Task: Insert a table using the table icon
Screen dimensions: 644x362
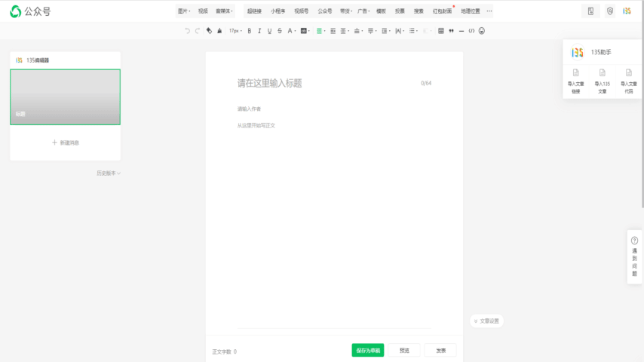Action: pyautogui.click(x=441, y=31)
